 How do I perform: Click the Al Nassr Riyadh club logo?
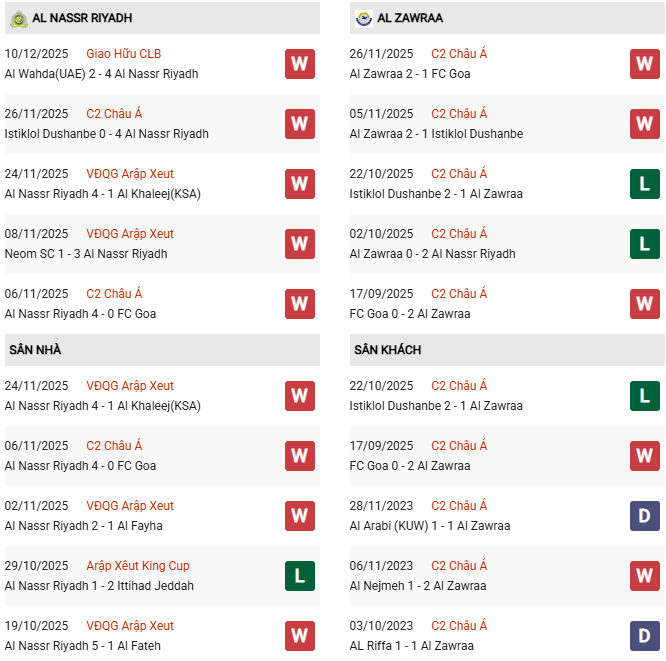click(18, 18)
